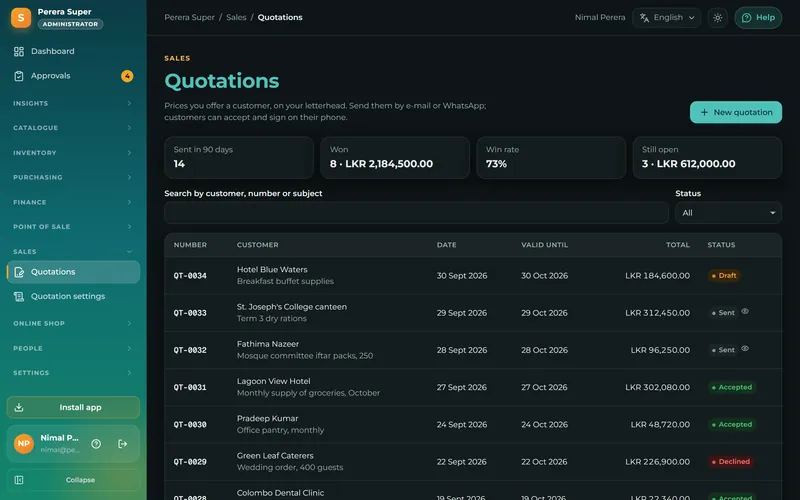
Task: Click eye icon on QT-0033 Sent status
Action: [x=745, y=311]
